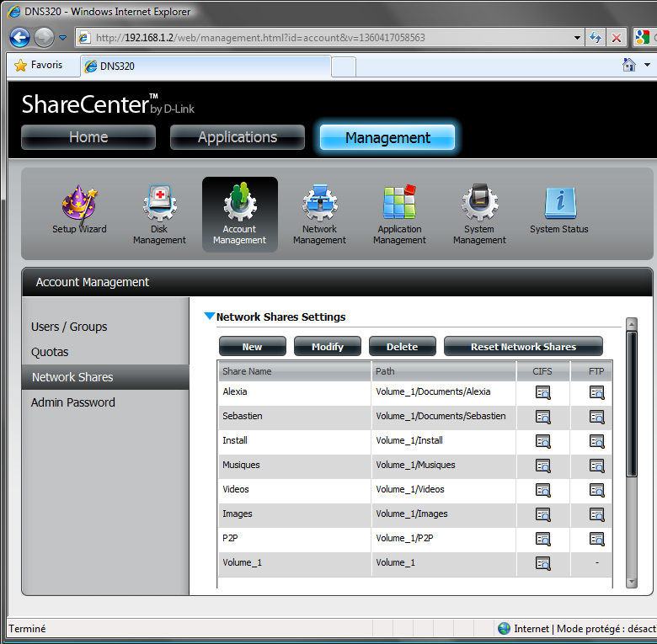Open Application Management icon
The image size is (657, 644).
pos(399,215)
